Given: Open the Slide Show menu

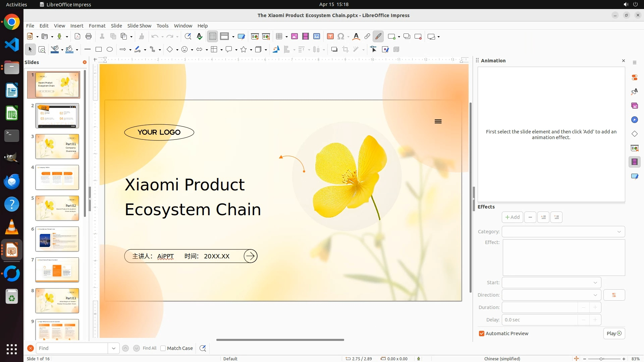Looking at the screenshot, I should pos(139,26).
